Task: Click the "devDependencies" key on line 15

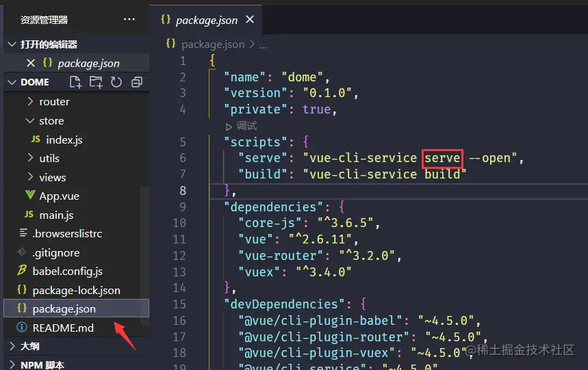Action: point(284,304)
